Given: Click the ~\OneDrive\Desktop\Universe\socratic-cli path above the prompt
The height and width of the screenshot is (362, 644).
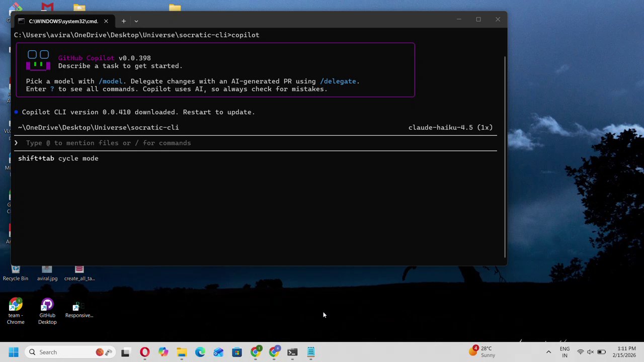Looking at the screenshot, I should [x=99, y=127].
